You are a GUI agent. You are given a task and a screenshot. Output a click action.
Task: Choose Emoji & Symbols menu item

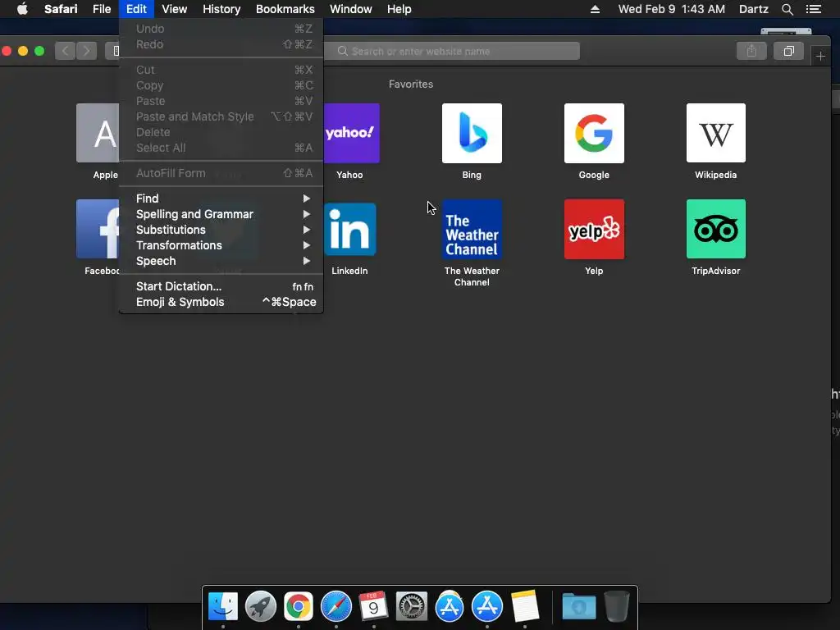(x=221, y=302)
